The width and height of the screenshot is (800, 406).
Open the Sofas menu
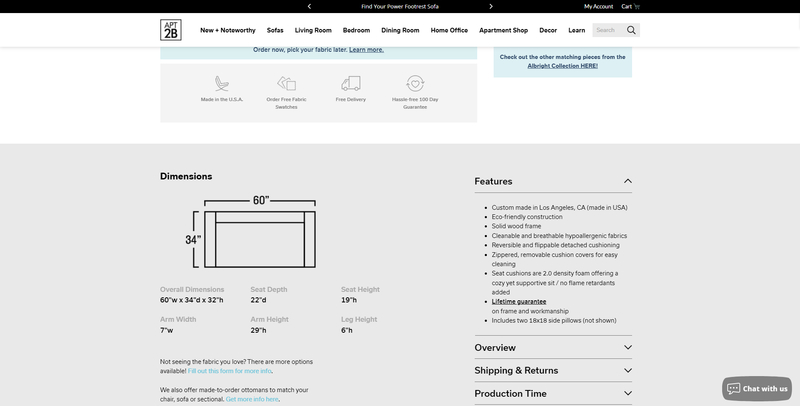275,30
